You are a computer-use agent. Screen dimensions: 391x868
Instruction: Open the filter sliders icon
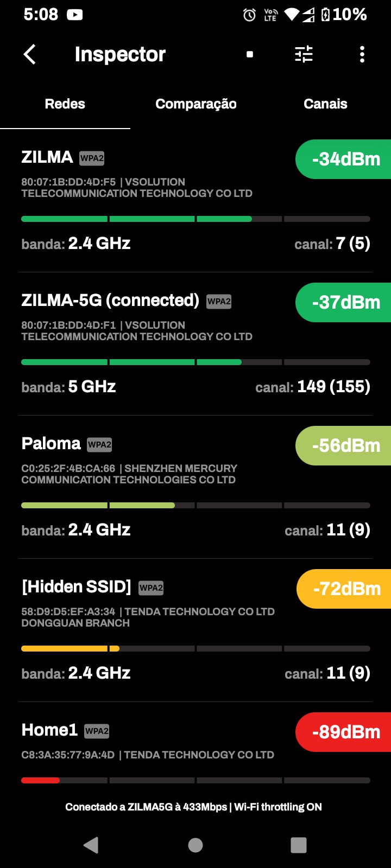click(304, 54)
